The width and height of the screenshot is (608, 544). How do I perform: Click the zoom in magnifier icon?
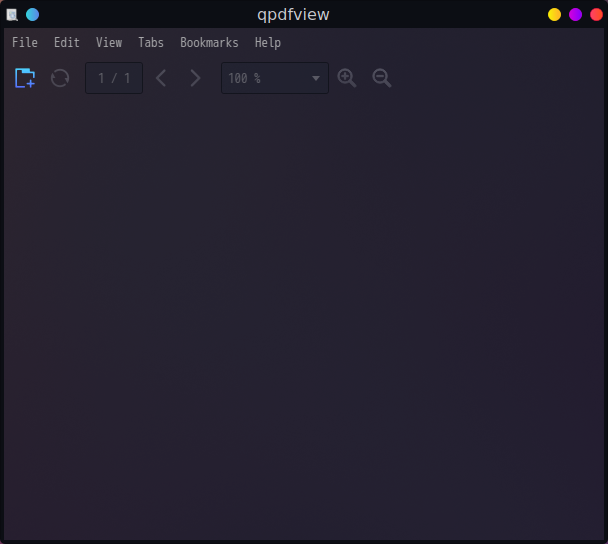[x=347, y=78]
